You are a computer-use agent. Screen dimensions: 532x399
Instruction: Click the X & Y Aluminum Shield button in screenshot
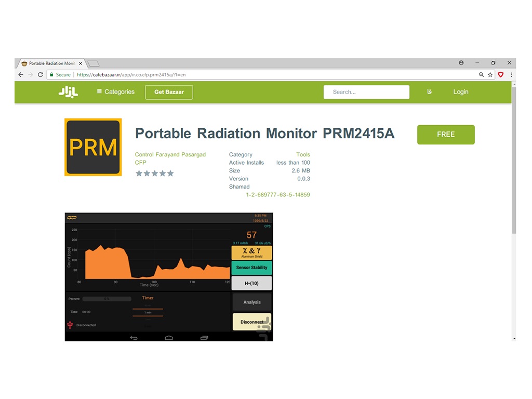252,252
